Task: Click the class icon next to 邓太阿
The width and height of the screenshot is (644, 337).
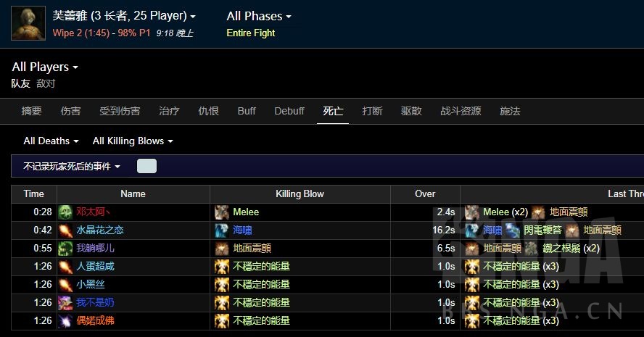Action: (x=65, y=212)
